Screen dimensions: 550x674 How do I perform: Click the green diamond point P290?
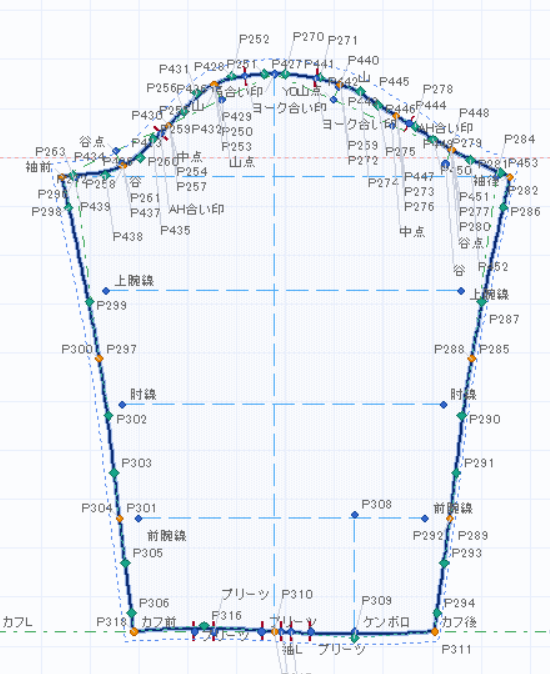[461, 416]
